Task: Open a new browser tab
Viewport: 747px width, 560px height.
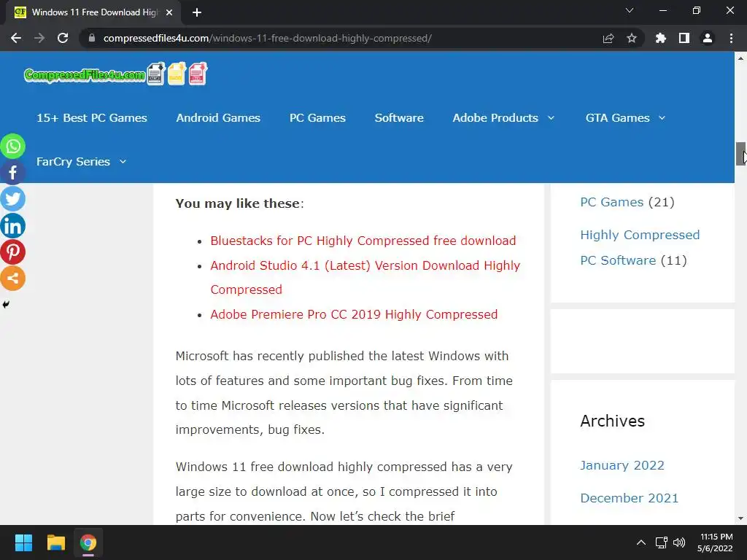Action: tap(197, 12)
